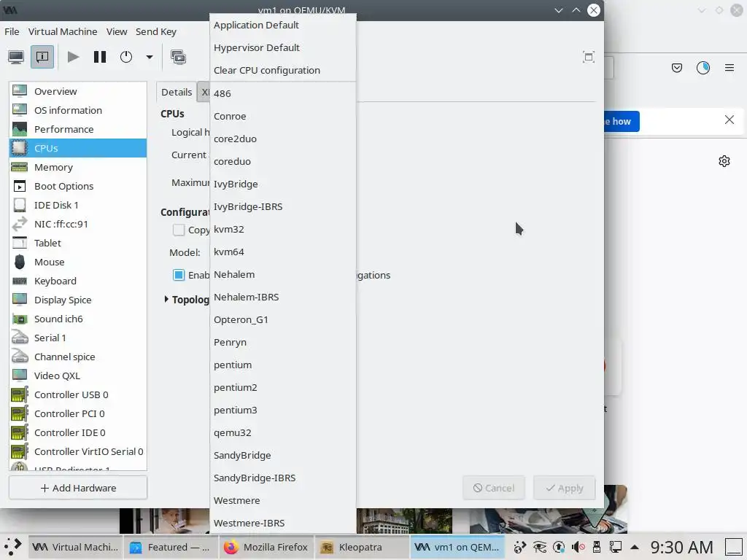Show the graphical console view icon
The height and width of the screenshot is (560, 747).
click(16, 57)
